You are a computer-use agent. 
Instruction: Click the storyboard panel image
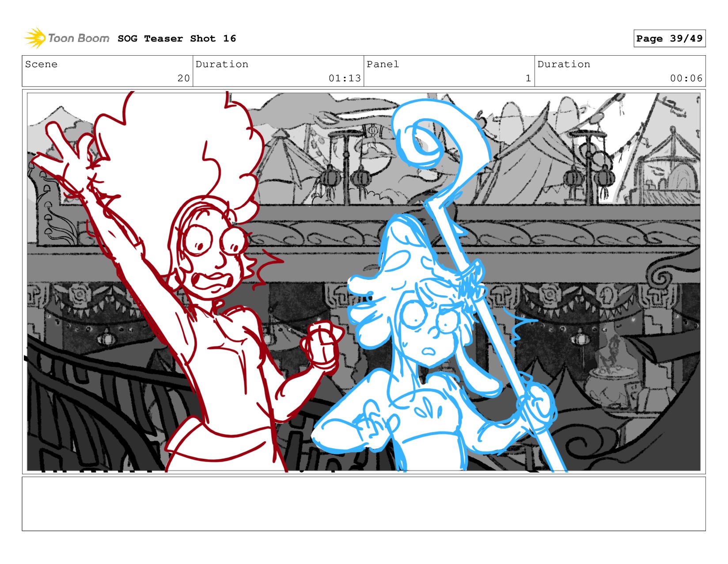click(x=364, y=282)
